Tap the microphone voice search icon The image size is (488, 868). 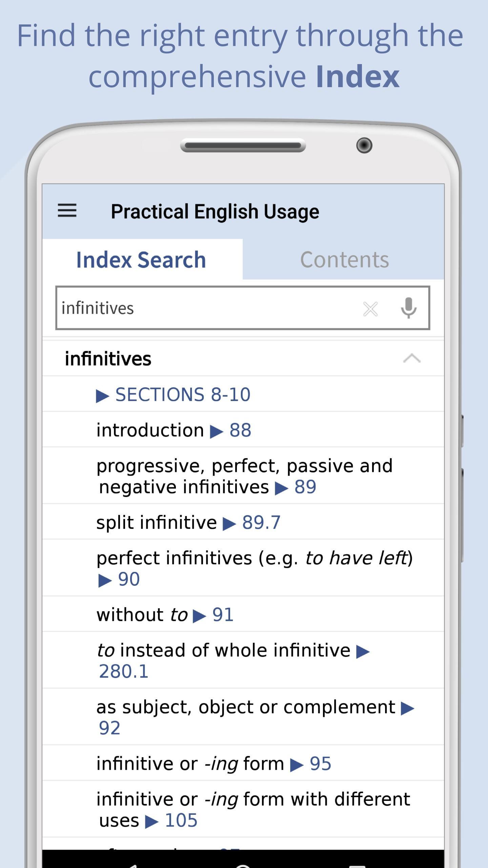(408, 308)
